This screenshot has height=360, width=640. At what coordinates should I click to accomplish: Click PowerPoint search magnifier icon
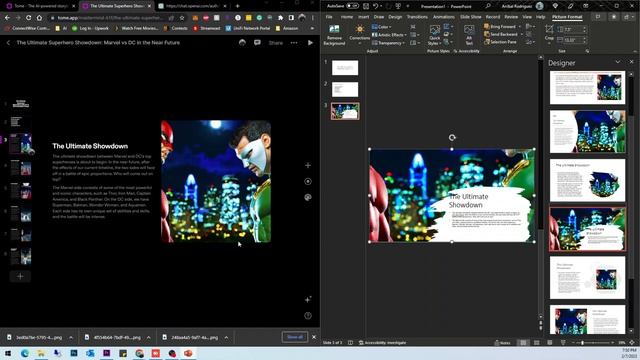pyautogui.click(x=488, y=6)
